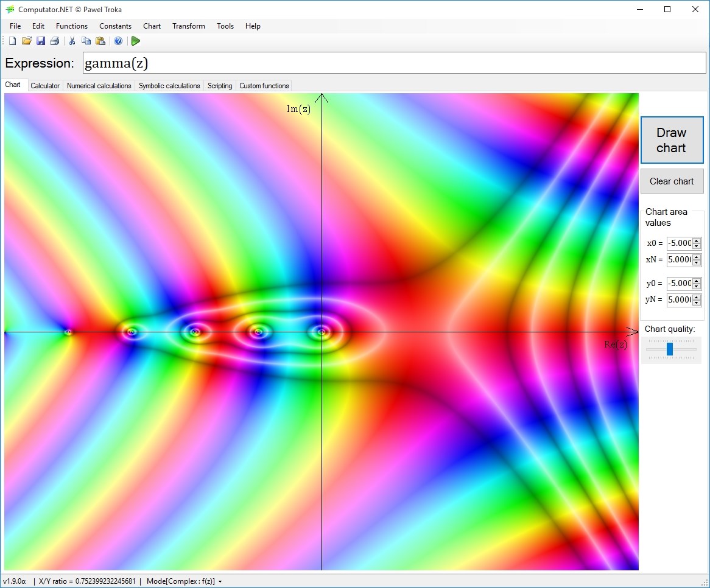Screen dimensions: 710x588
Task: Click the Save floppy disk icon
Action: (41, 41)
